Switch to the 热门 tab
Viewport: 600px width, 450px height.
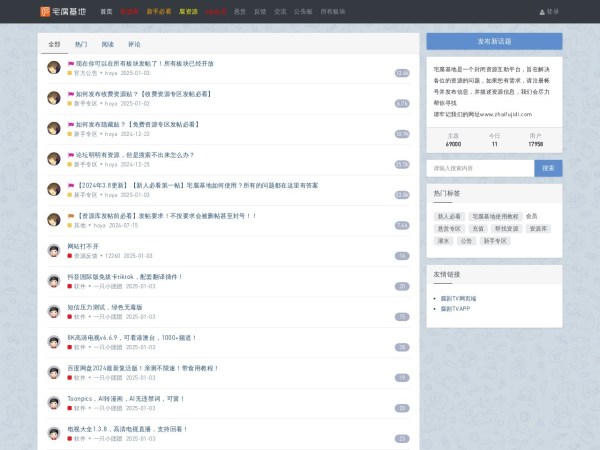coord(81,45)
